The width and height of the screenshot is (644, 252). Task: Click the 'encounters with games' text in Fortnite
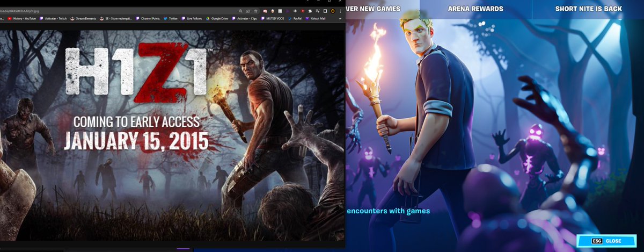pyautogui.click(x=388, y=211)
